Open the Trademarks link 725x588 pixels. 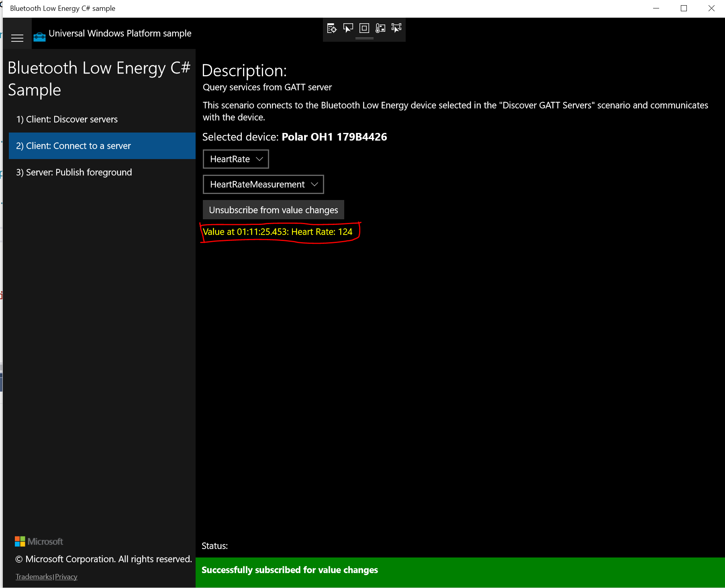tap(34, 577)
